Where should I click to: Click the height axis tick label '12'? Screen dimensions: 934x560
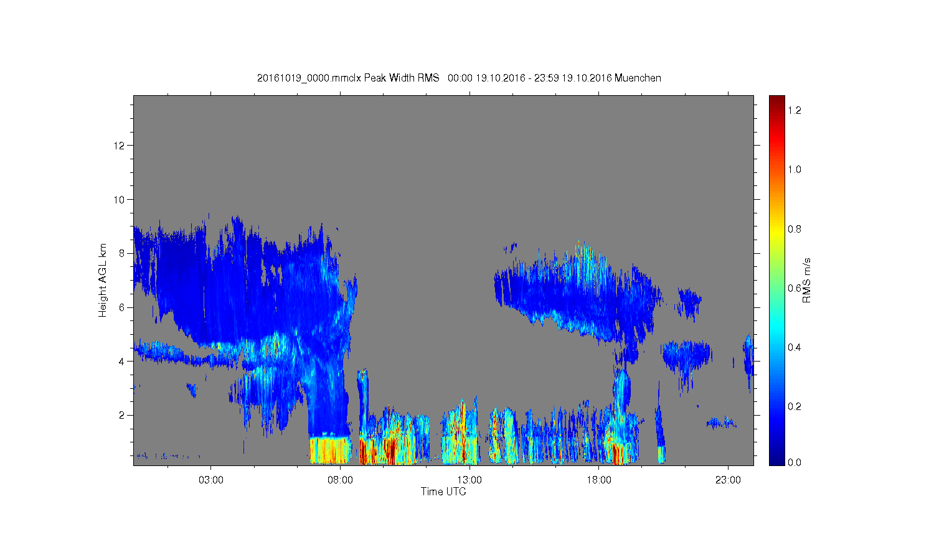(x=120, y=146)
